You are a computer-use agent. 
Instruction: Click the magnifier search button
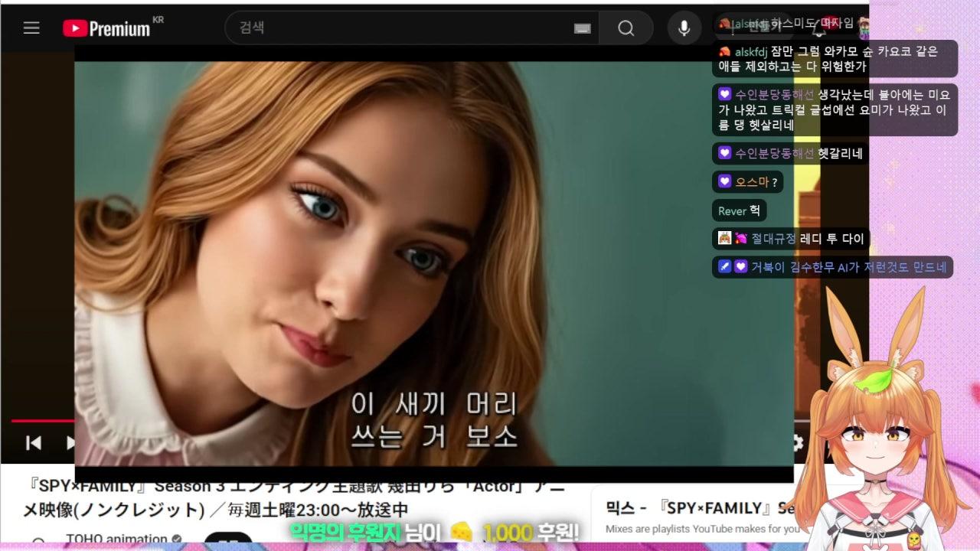(x=626, y=28)
